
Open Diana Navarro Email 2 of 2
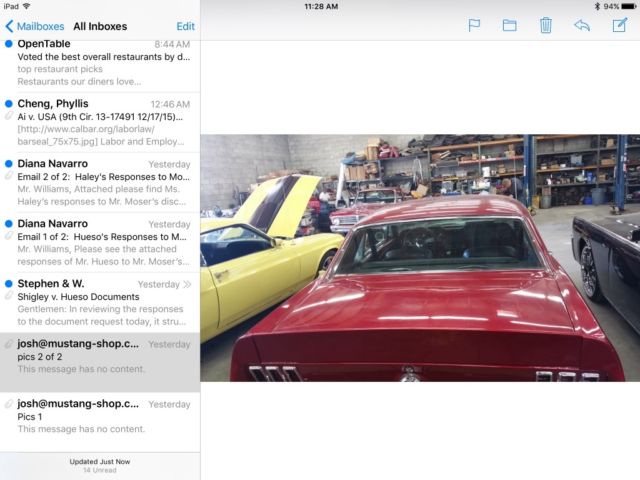100,183
